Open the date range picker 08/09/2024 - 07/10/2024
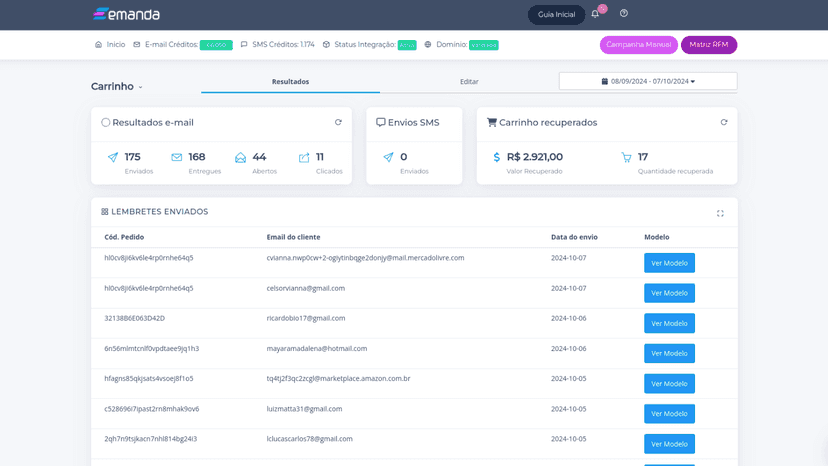The image size is (828, 466). pyautogui.click(x=648, y=81)
